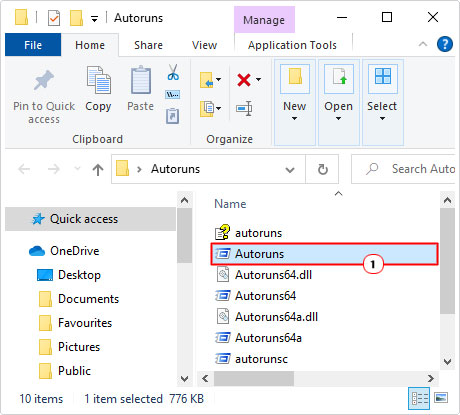Click file list scroll up arrow
460x415 pixels.
point(447,200)
